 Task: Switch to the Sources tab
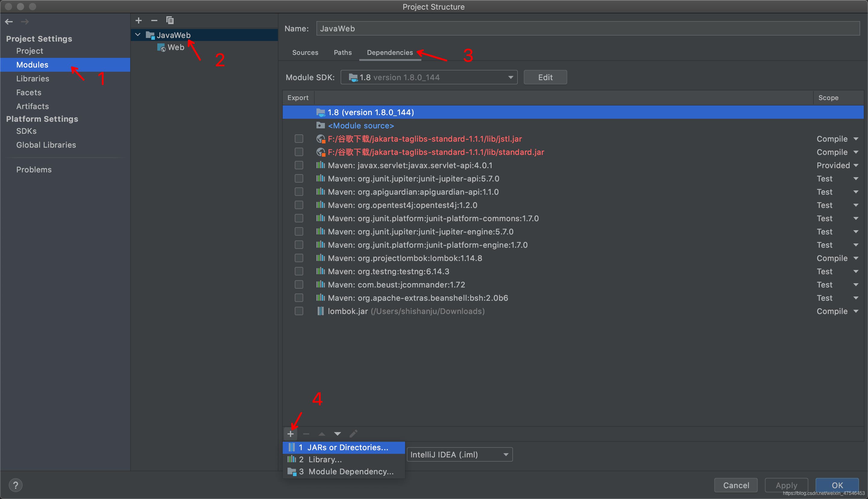[x=305, y=52]
